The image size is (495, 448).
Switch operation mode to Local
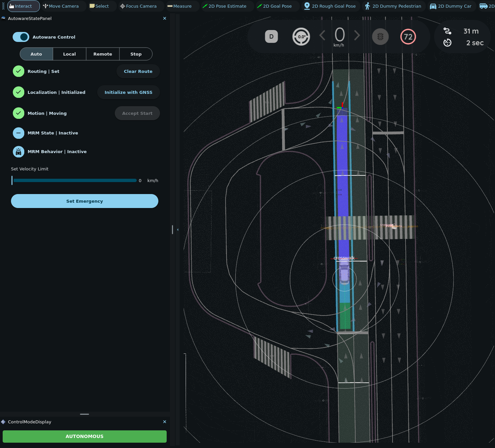[70, 54]
